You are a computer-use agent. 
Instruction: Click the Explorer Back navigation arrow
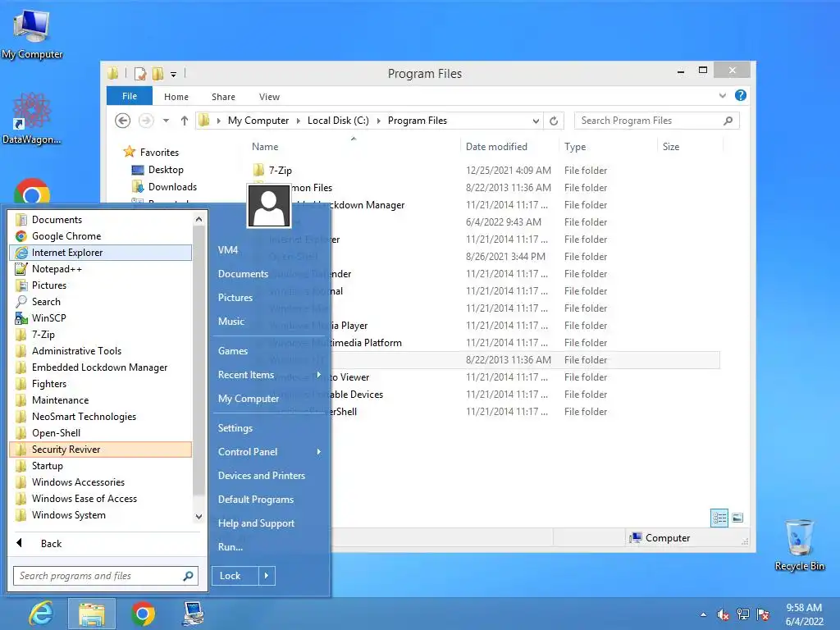[x=123, y=121]
